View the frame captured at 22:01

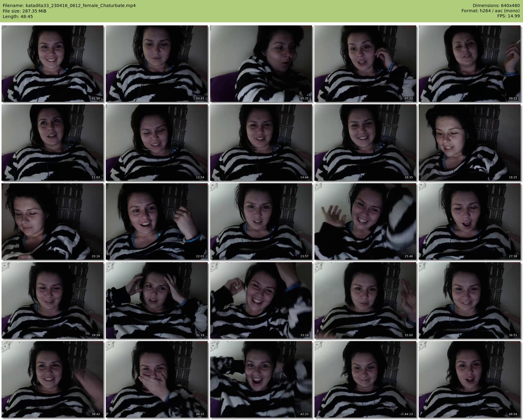(x=157, y=221)
